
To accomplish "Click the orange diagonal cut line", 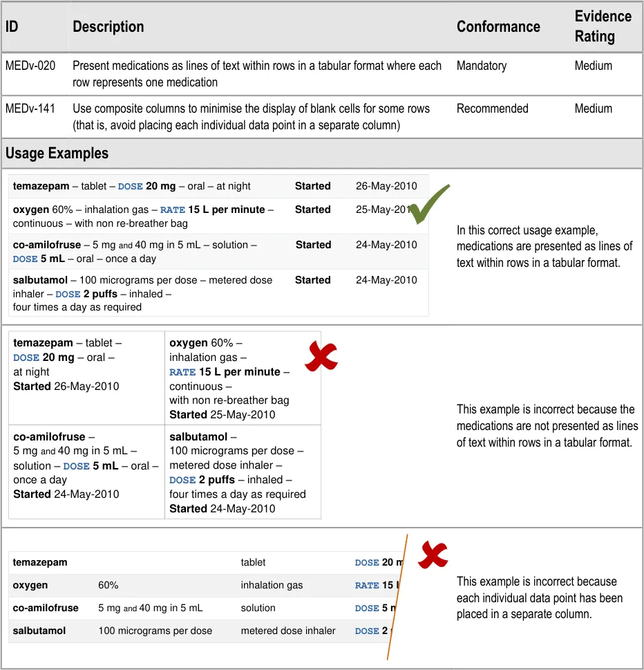I will 397,597.
